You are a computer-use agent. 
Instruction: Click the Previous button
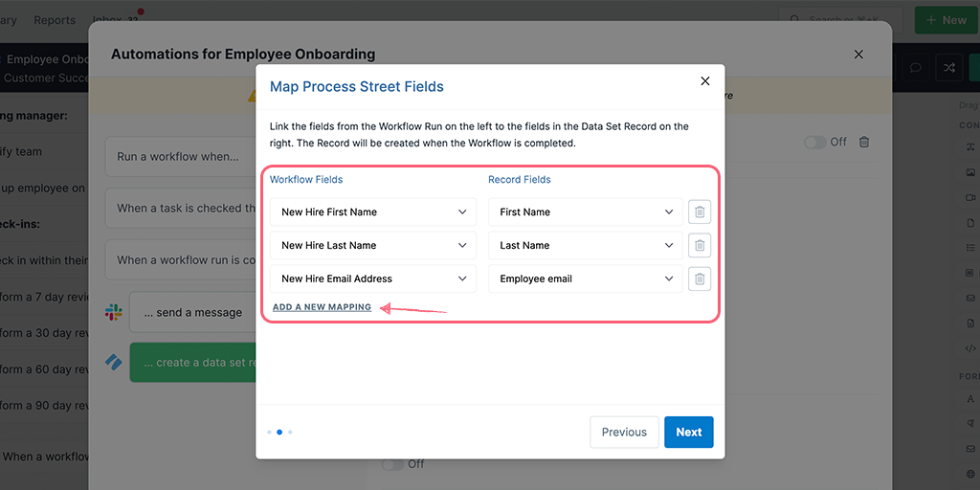coord(624,432)
